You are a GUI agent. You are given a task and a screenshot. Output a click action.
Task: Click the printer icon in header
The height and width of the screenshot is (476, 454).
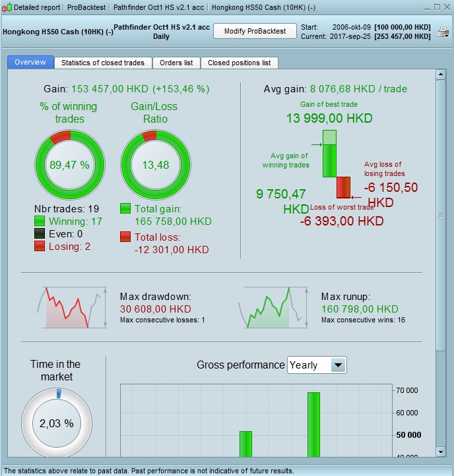coord(443,32)
